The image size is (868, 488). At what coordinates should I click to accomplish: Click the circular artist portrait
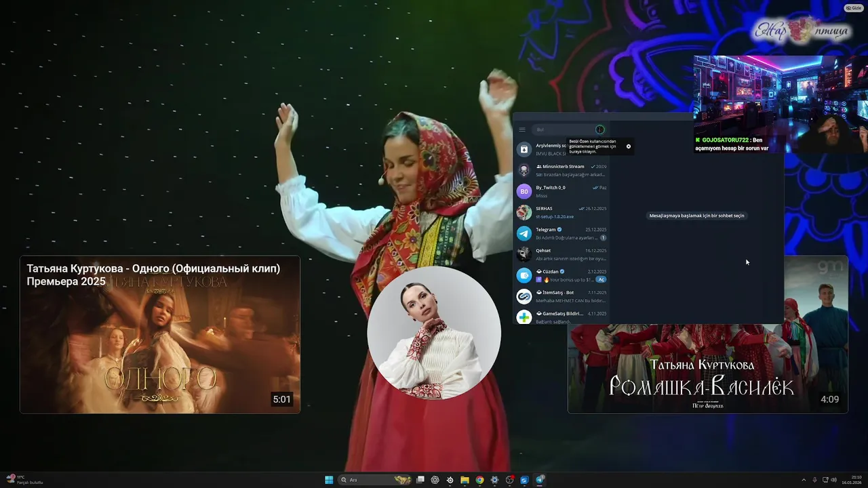(x=434, y=332)
